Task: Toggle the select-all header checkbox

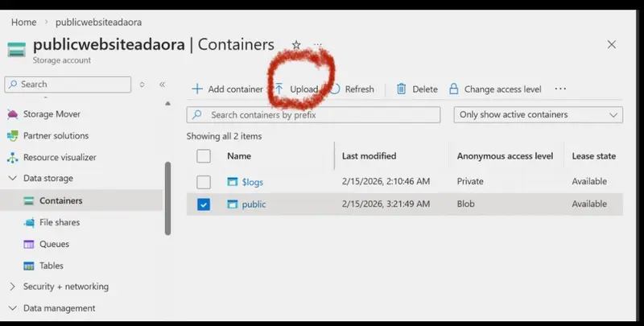Action: click(x=204, y=156)
